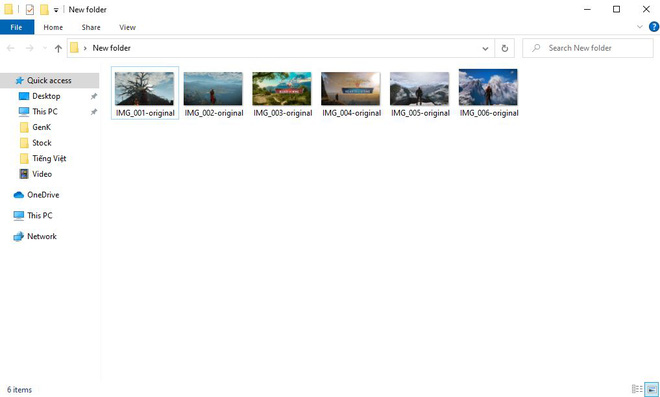Click the folder icon in the address bar
This screenshot has width=660, height=397.
74,48
